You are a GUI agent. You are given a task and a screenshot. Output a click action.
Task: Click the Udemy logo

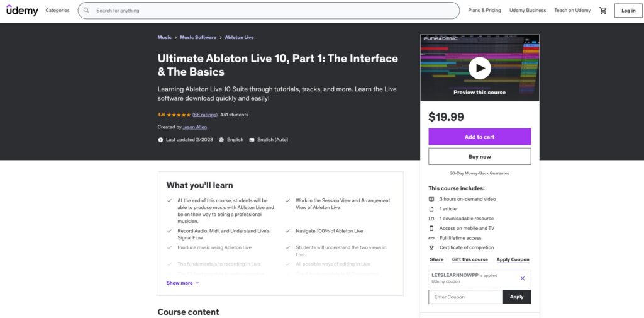22,11
